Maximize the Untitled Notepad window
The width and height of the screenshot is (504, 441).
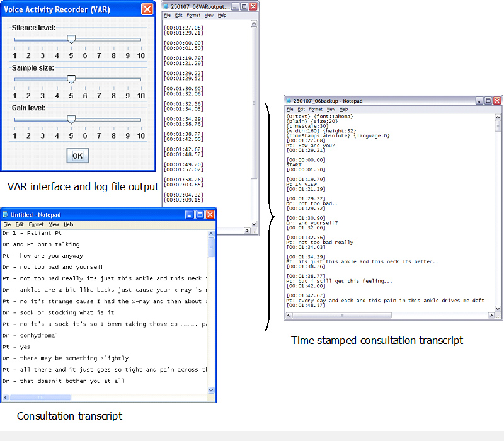[200, 215]
